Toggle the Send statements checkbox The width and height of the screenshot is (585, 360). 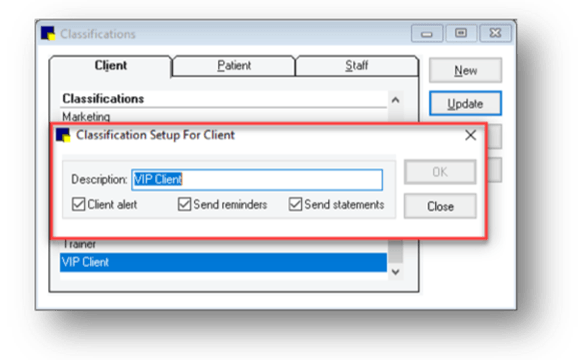click(x=295, y=204)
